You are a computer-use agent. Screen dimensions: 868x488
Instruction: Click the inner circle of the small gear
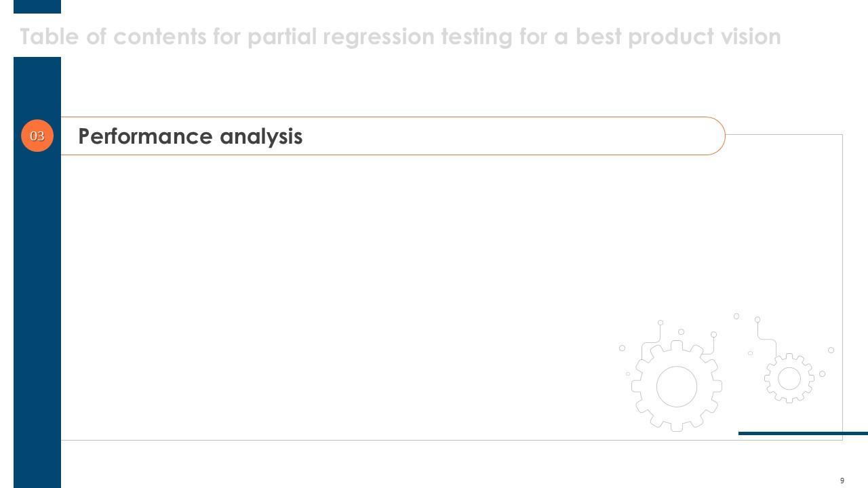click(x=789, y=379)
